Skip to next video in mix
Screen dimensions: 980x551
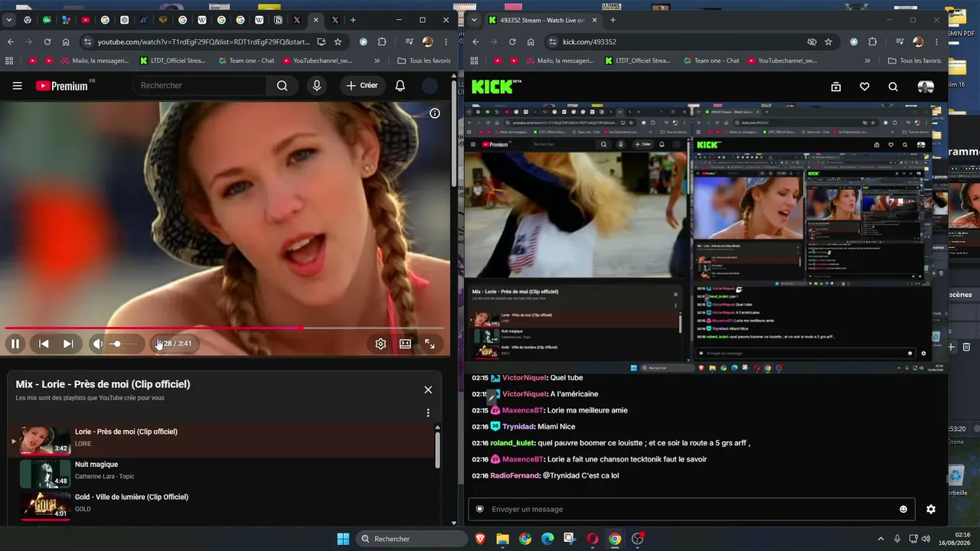coord(68,344)
